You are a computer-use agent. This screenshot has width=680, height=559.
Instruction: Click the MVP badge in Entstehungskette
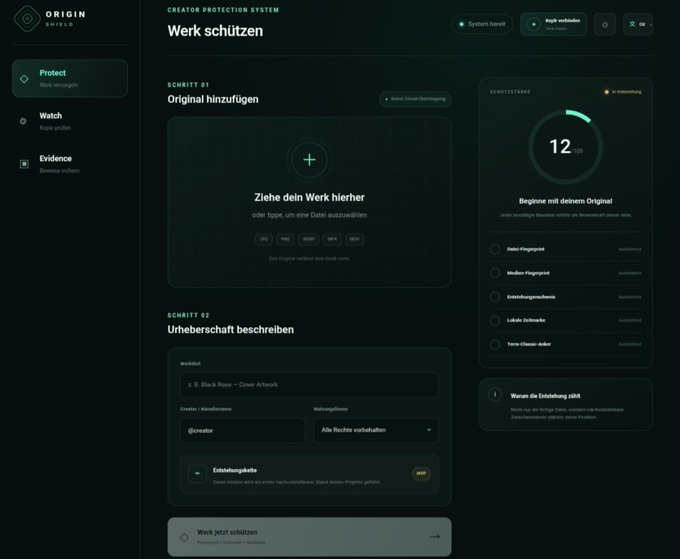point(421,473)
